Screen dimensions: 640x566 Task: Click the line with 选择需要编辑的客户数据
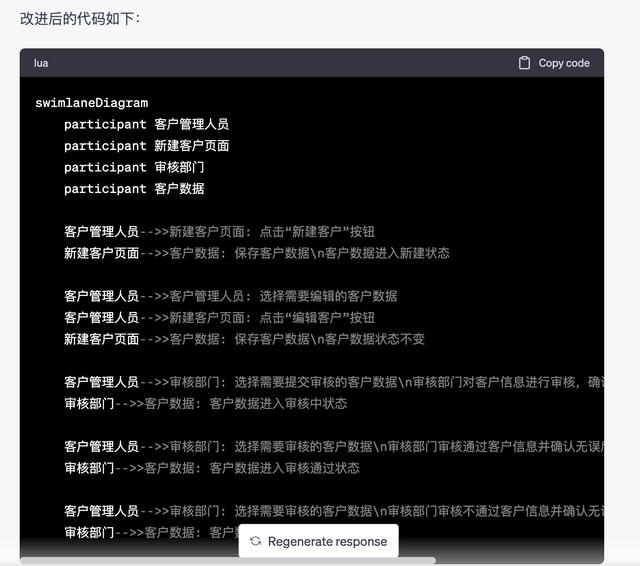230,296
